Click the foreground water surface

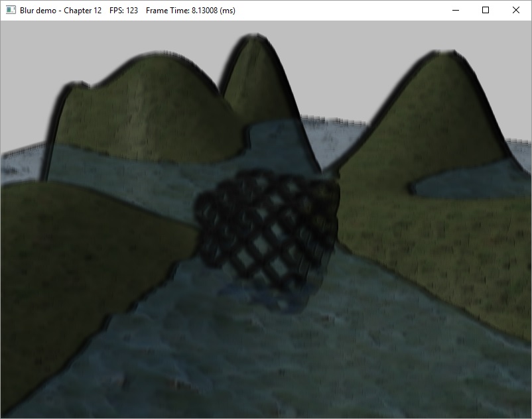click(x=265, y=358)
